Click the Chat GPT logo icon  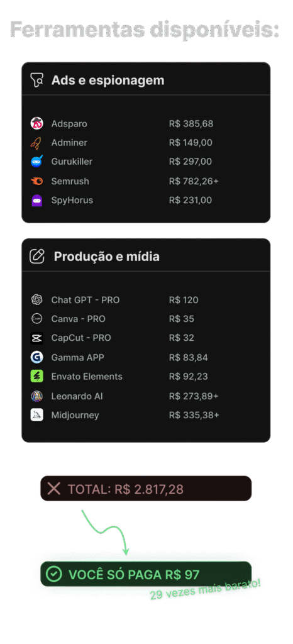[37, 300]
